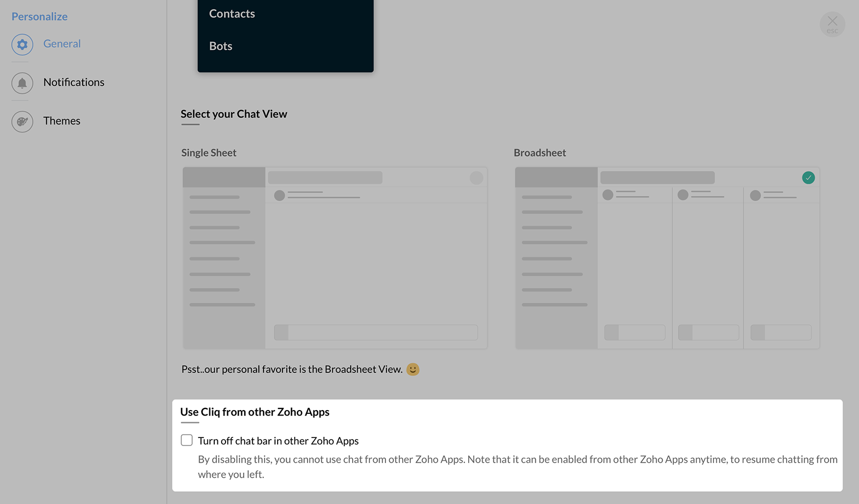Viewport: 859px width, 504px height.
Task: Click the green checkmark on Broadsheet preview
Action: click(808, 178)
